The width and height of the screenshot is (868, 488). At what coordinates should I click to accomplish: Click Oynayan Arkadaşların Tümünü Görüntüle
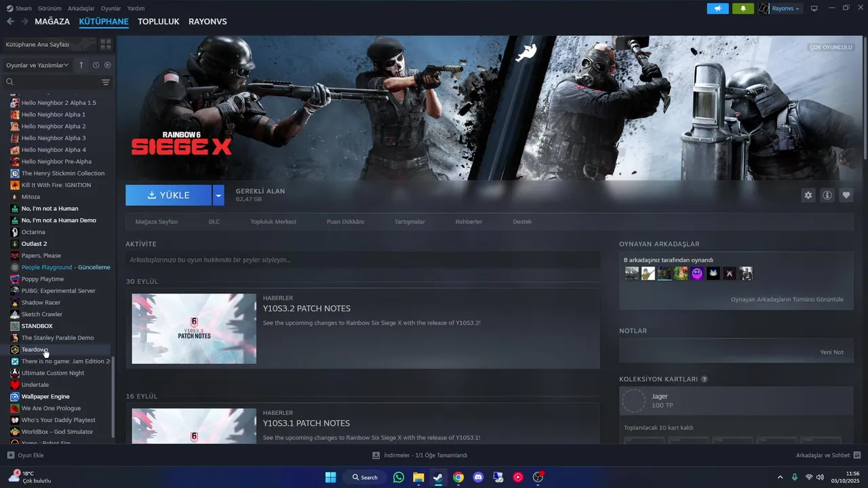787,300
